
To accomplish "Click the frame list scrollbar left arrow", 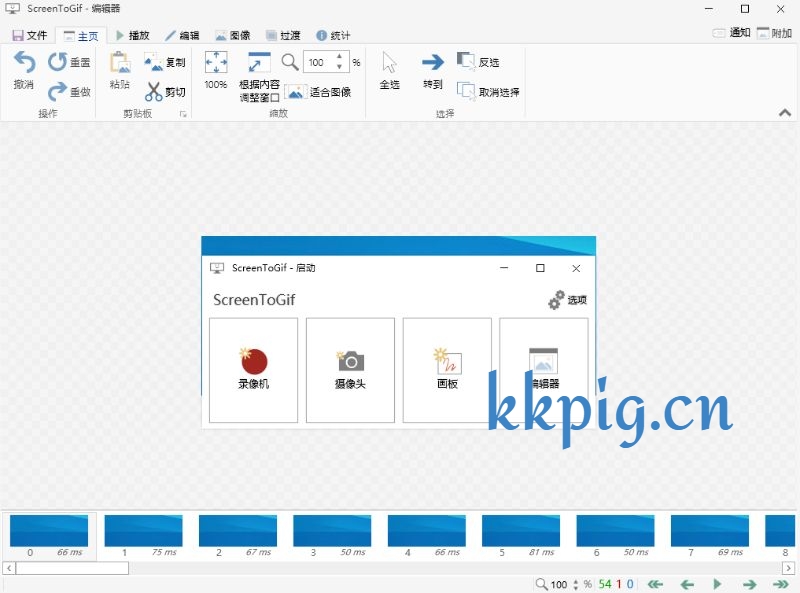I will pos(9,567).
